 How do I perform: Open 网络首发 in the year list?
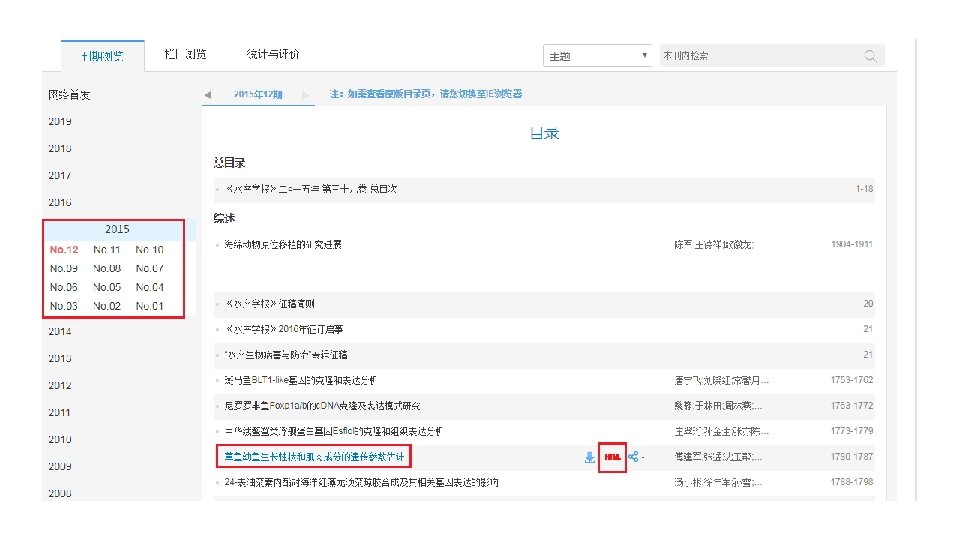point(69,95)
